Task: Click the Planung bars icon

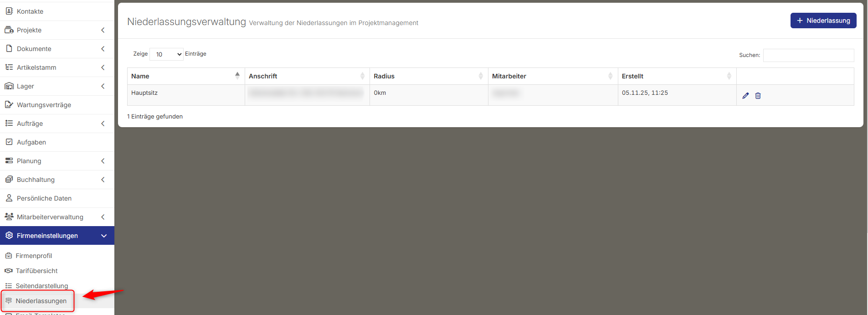Action: pyautogui.click(x=9, y=161)
